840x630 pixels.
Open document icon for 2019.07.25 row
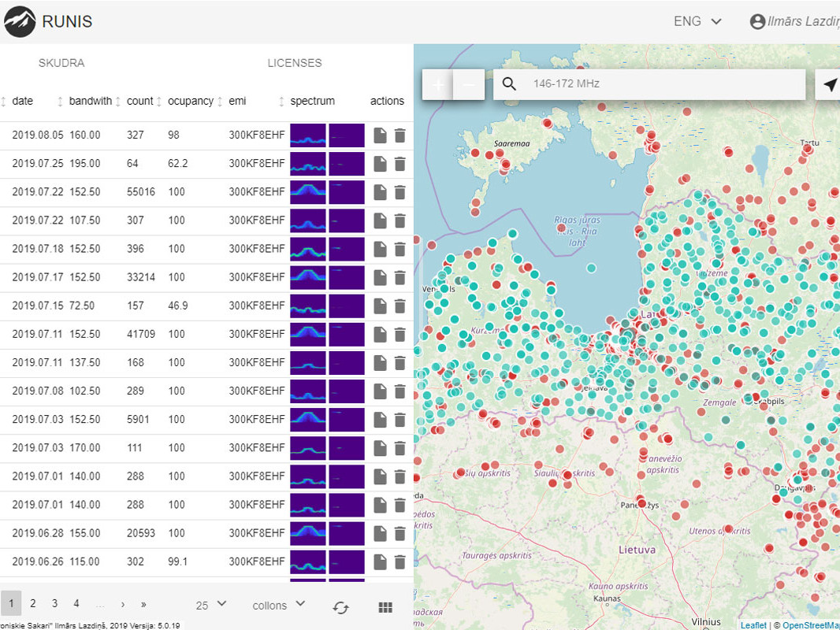pyautogui.click(x=380, y=164)
